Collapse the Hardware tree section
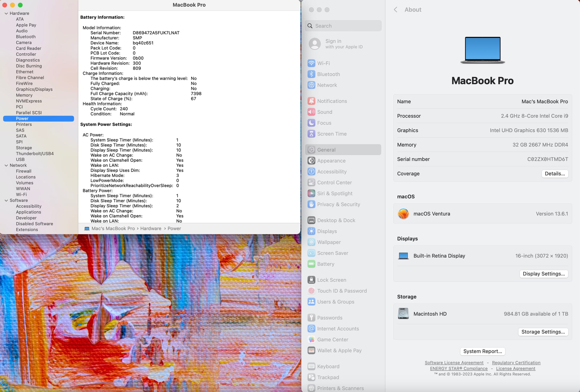Viewport: 580px width, 392px height. [x=6, y=13]
